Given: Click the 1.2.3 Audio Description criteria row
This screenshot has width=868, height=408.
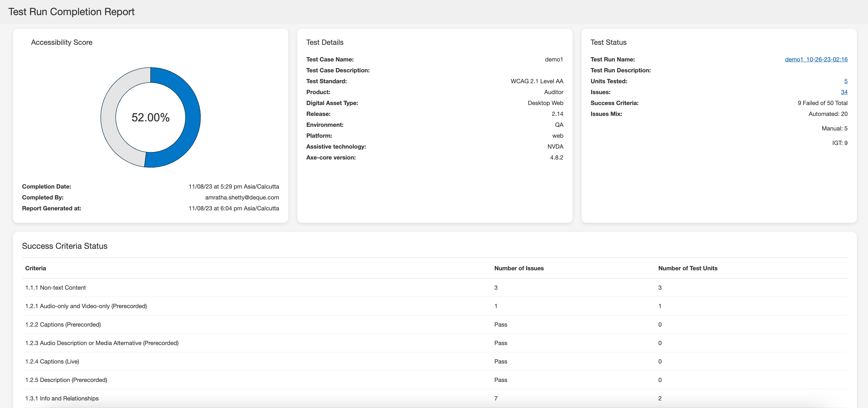Looking at the screenshot, I should [x=102, y=343].
